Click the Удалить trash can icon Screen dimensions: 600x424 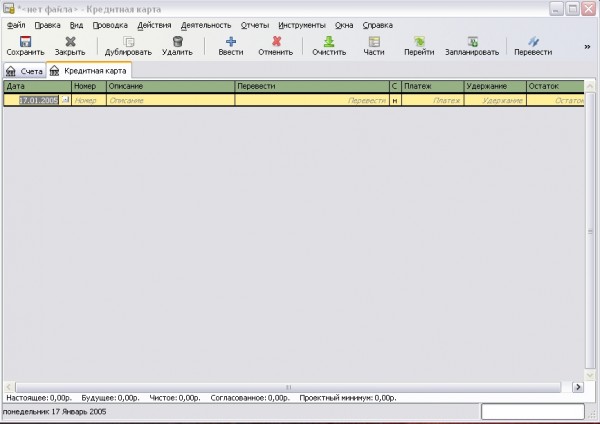178,41
